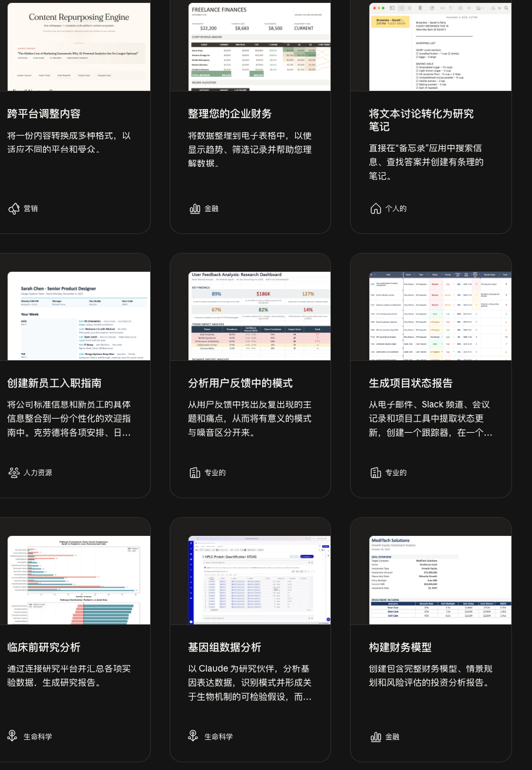Open the 创建新员工入职指南 title
This screenshot has height=770, width=532.
[54, 383]
